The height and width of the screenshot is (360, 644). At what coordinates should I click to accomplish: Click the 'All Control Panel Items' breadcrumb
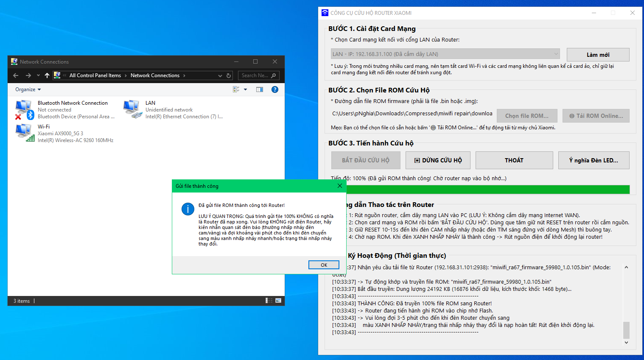95,75
